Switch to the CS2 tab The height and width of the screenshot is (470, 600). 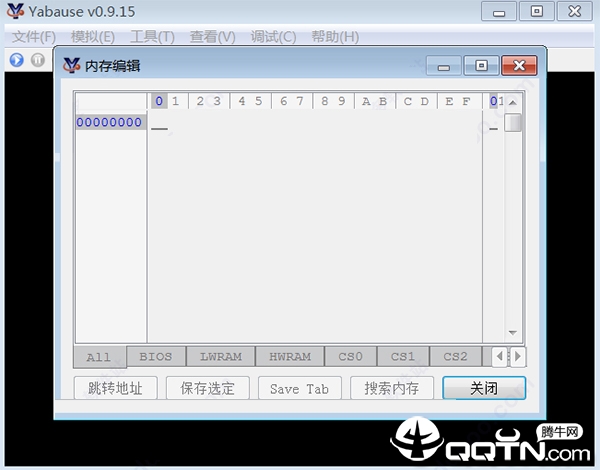455,357
